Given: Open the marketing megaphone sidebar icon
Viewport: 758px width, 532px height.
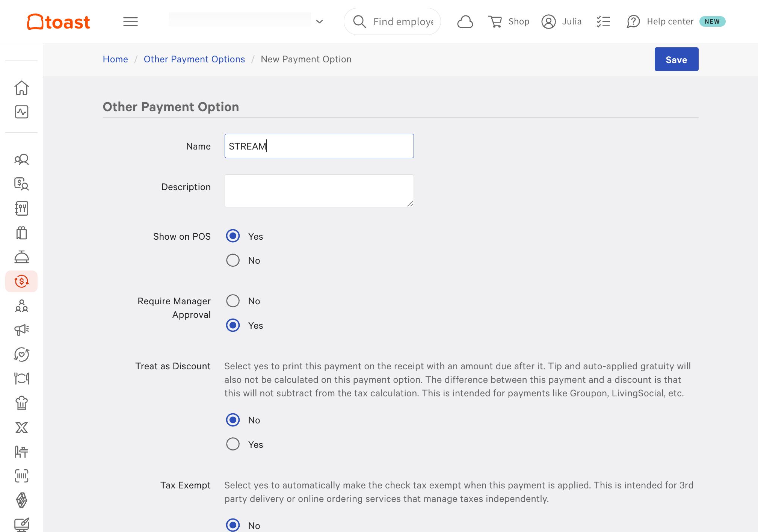Looking at the screenshot, I should point(21,330).
